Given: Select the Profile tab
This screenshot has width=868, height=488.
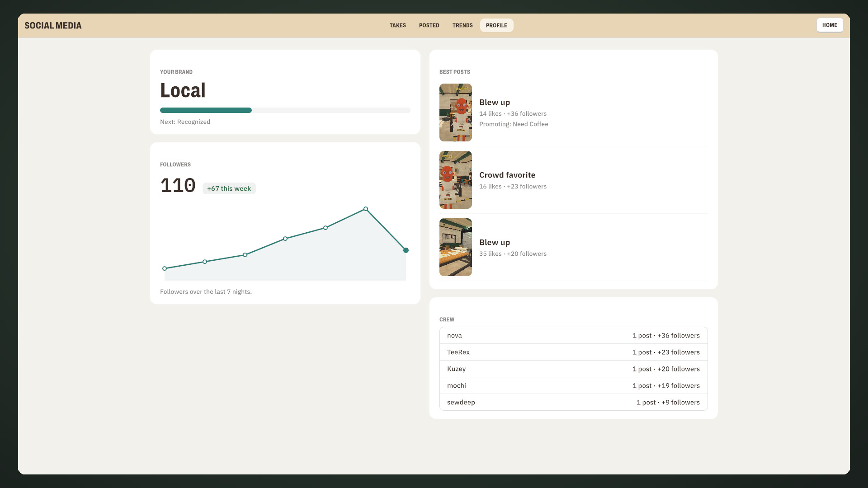Looking at the screenshot, I should pos(496,25).
